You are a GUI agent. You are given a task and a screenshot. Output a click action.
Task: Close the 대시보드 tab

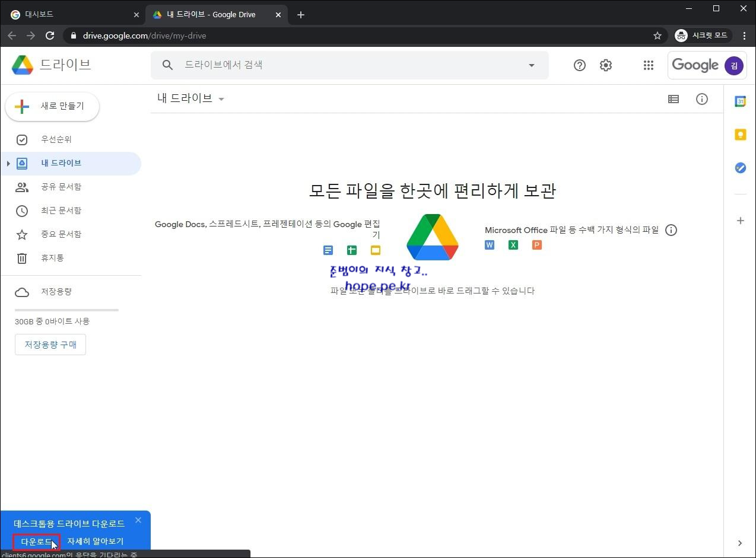click(x=136, y=15)
